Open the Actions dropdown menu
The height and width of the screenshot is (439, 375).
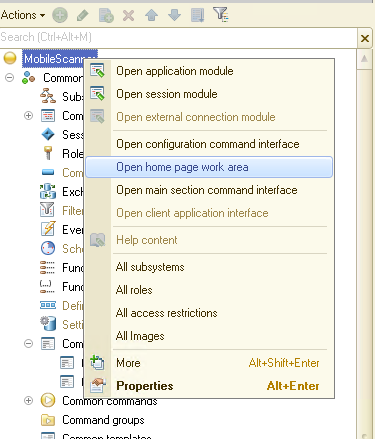(x=23, y=15)
